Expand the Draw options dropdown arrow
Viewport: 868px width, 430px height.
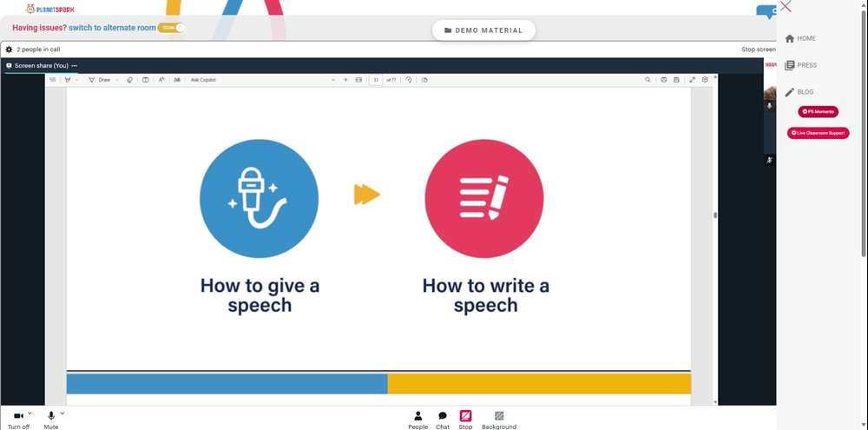click(117, 80)
